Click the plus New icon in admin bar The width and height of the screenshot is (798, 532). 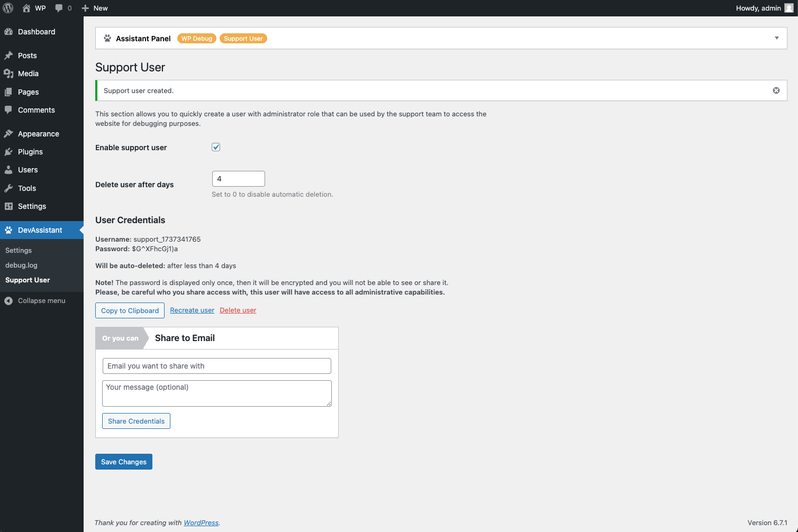pyautogui.click(x=85, y=8)
